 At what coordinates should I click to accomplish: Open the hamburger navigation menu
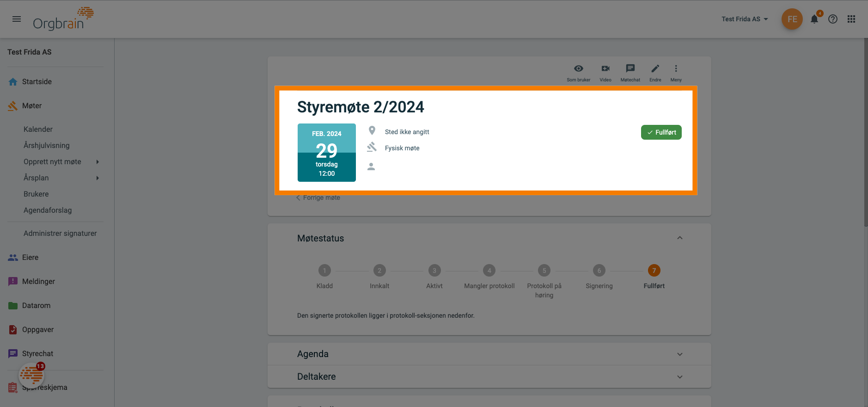[x=17, y=19]
